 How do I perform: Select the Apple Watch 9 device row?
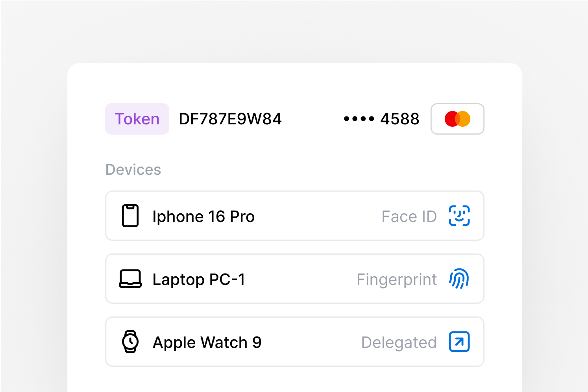tap(294, 342)
